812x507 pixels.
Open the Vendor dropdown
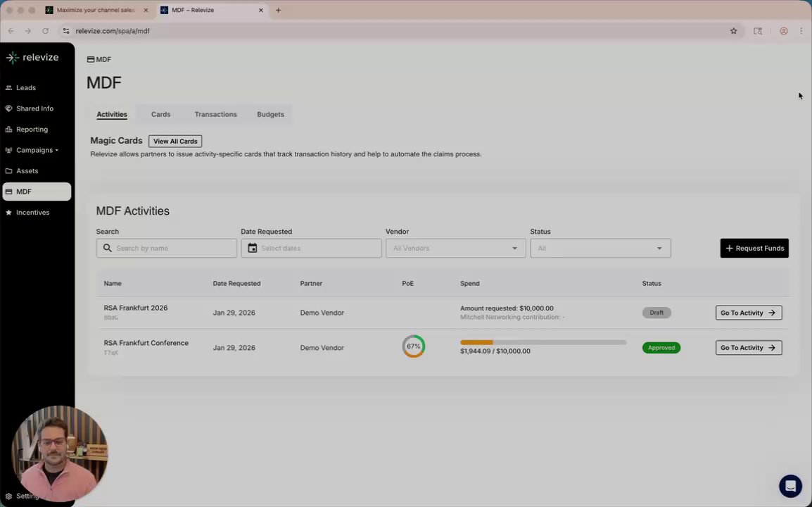click(x=455, y=248)
